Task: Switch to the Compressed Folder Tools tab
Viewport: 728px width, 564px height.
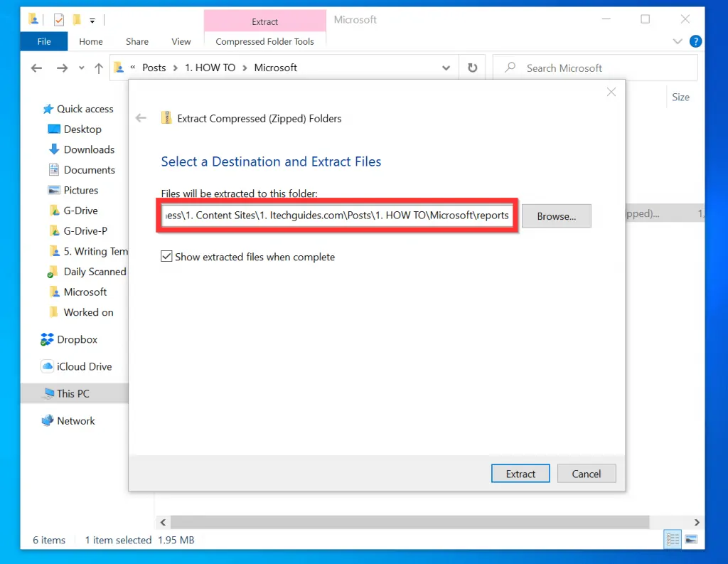Action: click(x=264, y=41)
